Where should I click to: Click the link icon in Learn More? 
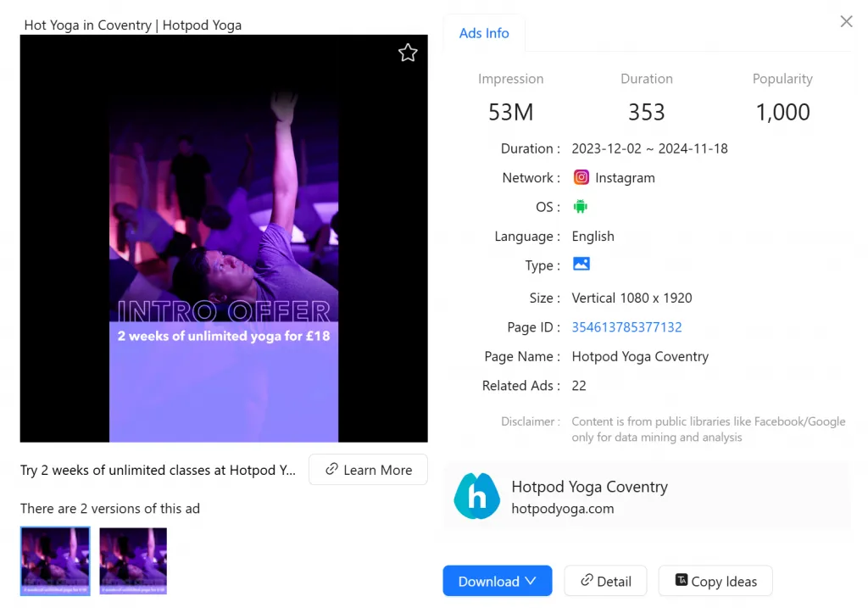[x=332, y=470]
